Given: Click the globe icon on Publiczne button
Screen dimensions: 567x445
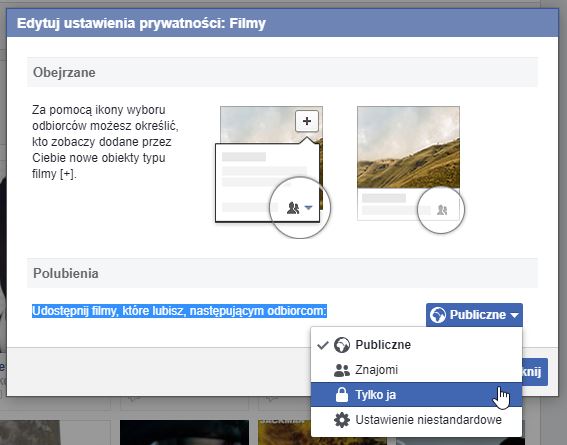Looking at the screenshot, I should point(438,315).
